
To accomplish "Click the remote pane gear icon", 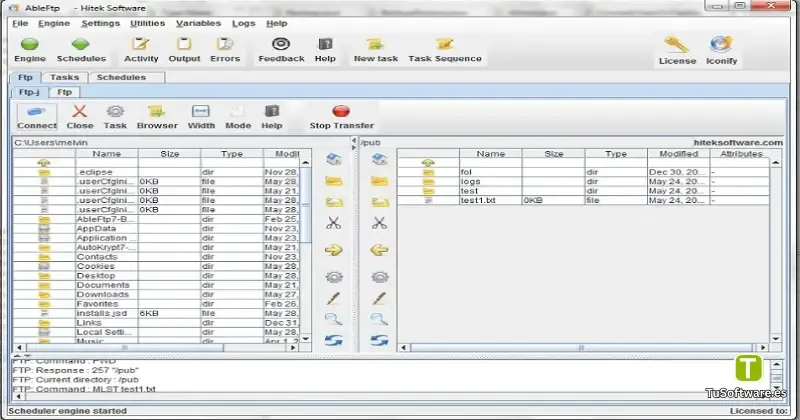I will pos(380,277).
